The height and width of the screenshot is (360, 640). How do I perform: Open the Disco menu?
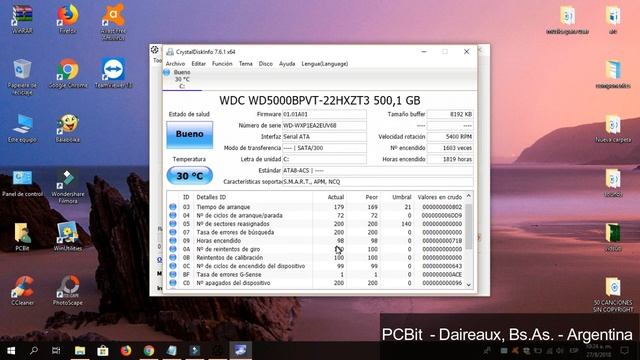click(x=266, y=64)
